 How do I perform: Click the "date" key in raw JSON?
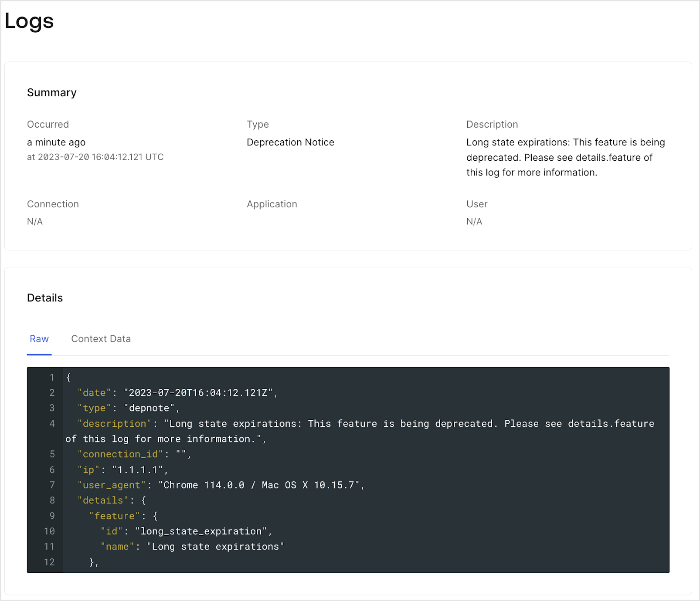[x=94, y=393]
